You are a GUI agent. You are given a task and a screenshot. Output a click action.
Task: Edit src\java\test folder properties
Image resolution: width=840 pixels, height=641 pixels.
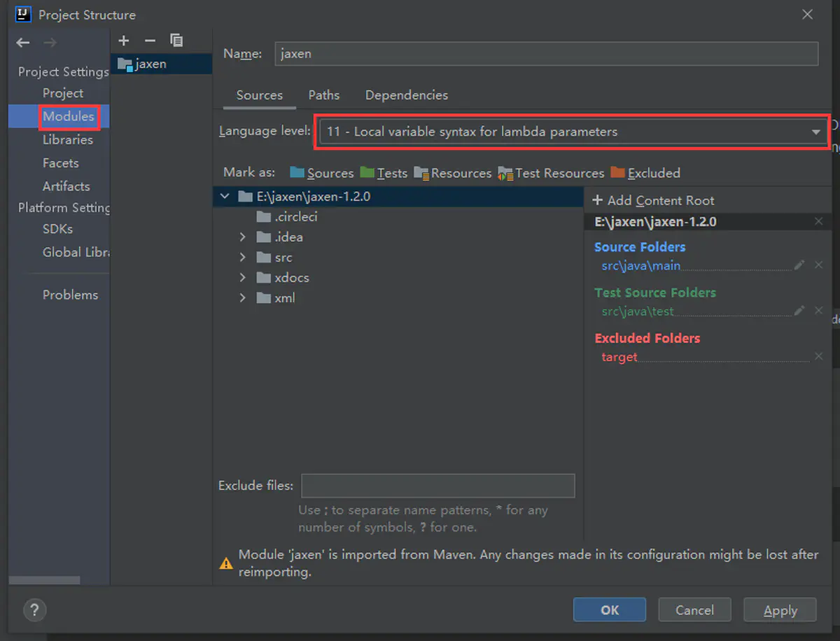pos(799,311)
